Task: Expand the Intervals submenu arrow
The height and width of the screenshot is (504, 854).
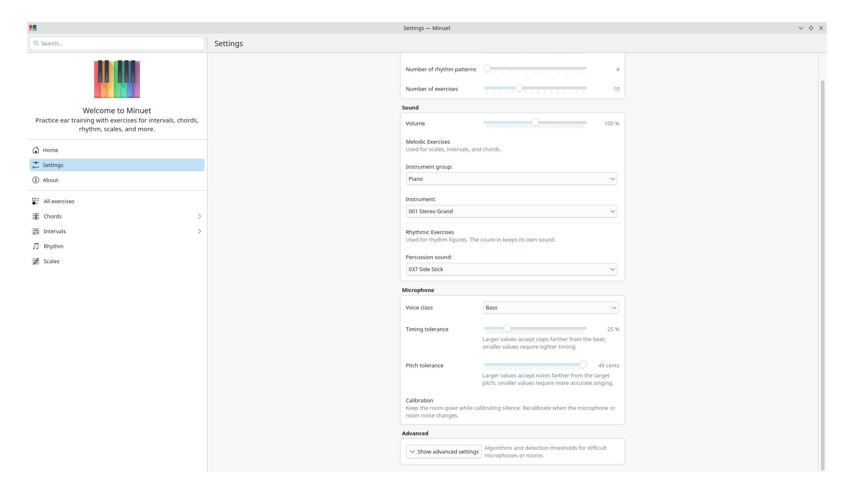Action: pyautogui.click(x=200, y=231)
